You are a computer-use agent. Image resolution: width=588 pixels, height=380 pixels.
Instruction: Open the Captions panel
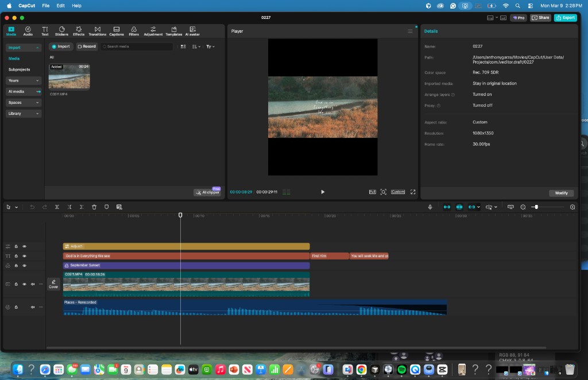(x=116, y=31)
